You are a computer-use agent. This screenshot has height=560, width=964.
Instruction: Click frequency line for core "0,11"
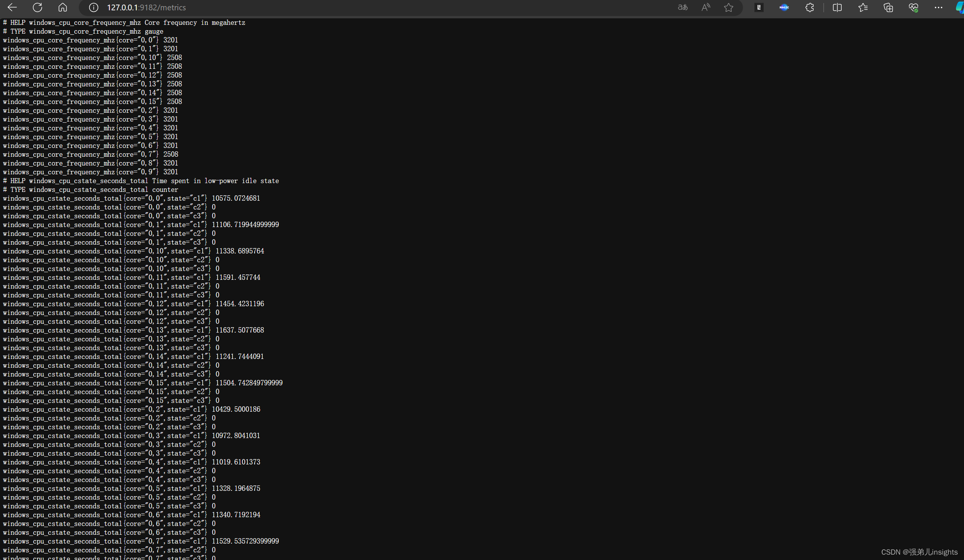pos(92,67)
